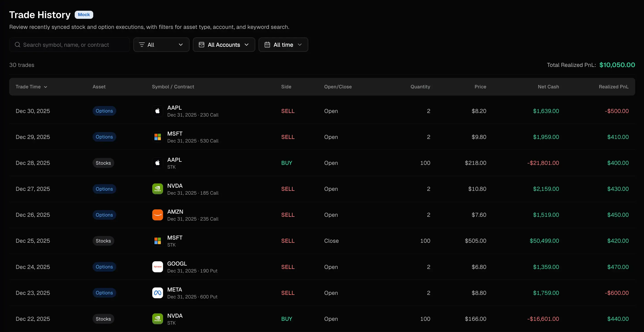This screenshot has height=332, width=644.
Task: Click Alphabet logo in GOOGL row
Action: (157, 267)
